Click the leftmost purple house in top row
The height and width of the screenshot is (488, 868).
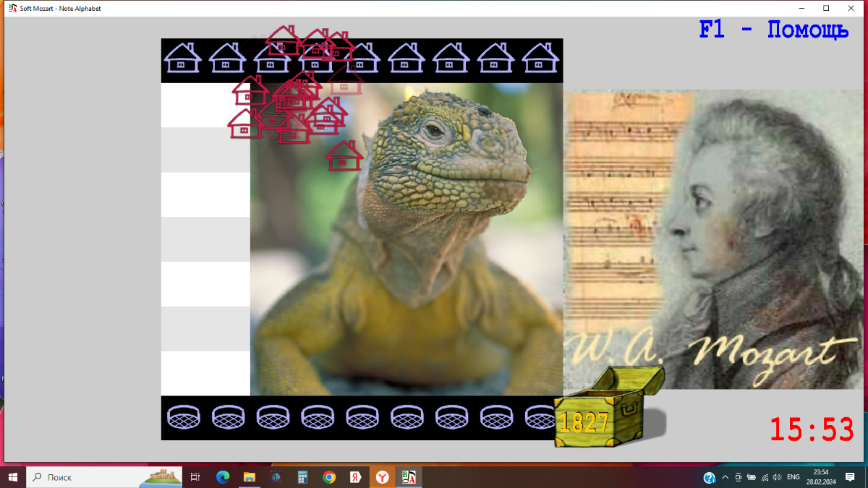183,58
